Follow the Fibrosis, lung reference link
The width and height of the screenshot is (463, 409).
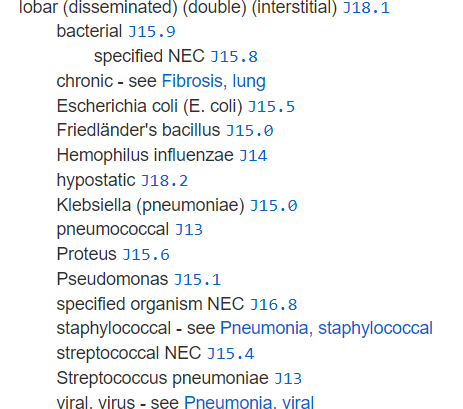click(x=214, y=81)
